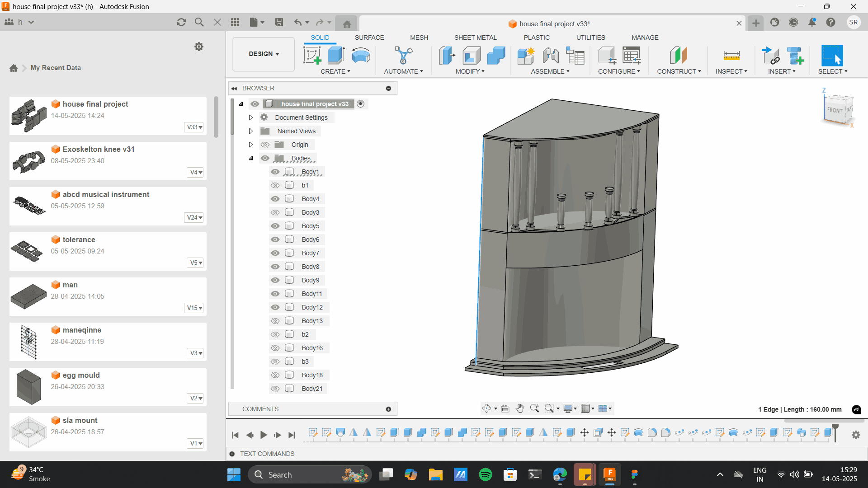Select the Joint tool in Assemble
868x488 pixels.
click(551, 56)
